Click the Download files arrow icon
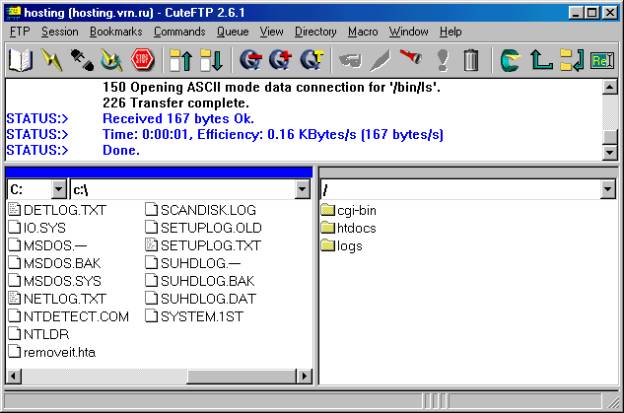Screen dimensions: 624x413 (211, 60)
